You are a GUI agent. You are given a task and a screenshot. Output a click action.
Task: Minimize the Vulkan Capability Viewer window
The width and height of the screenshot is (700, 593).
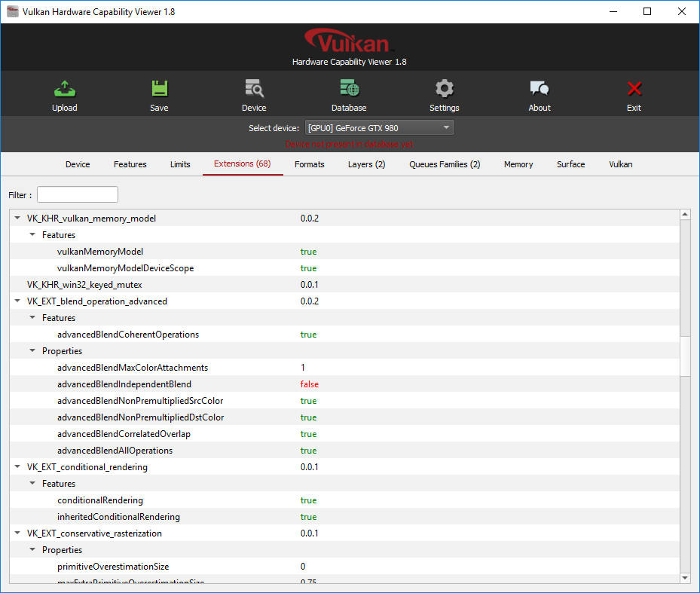pos(613,11)
